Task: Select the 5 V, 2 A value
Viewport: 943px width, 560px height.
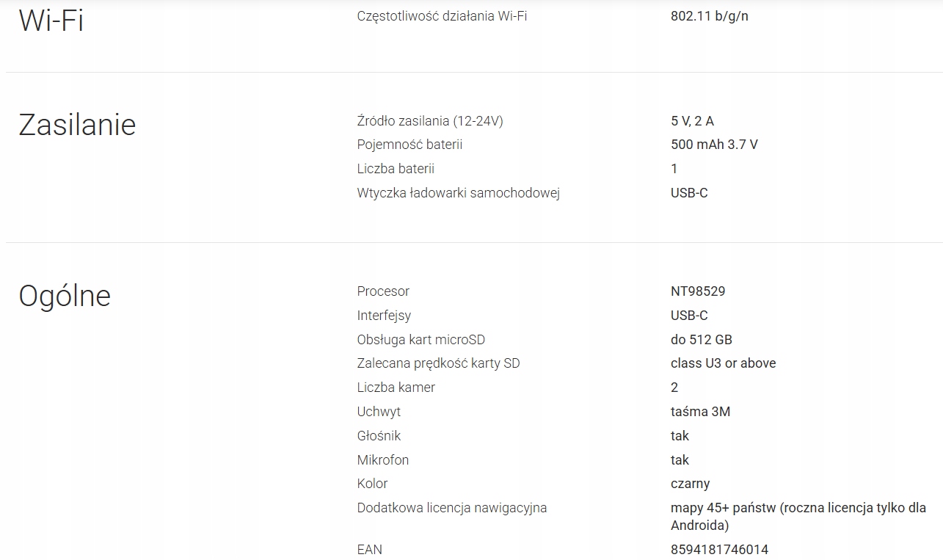Action: point(692,121)
